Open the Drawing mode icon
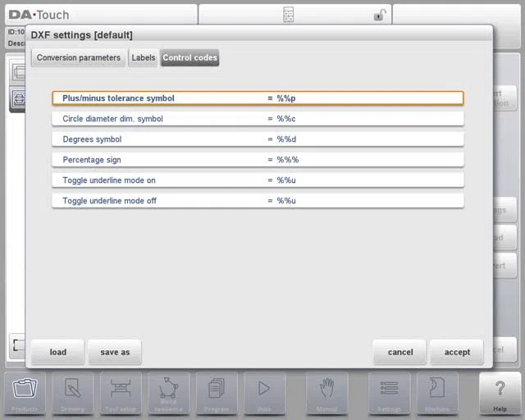This screenshot has width=525, height=420. tap(73, 394)
